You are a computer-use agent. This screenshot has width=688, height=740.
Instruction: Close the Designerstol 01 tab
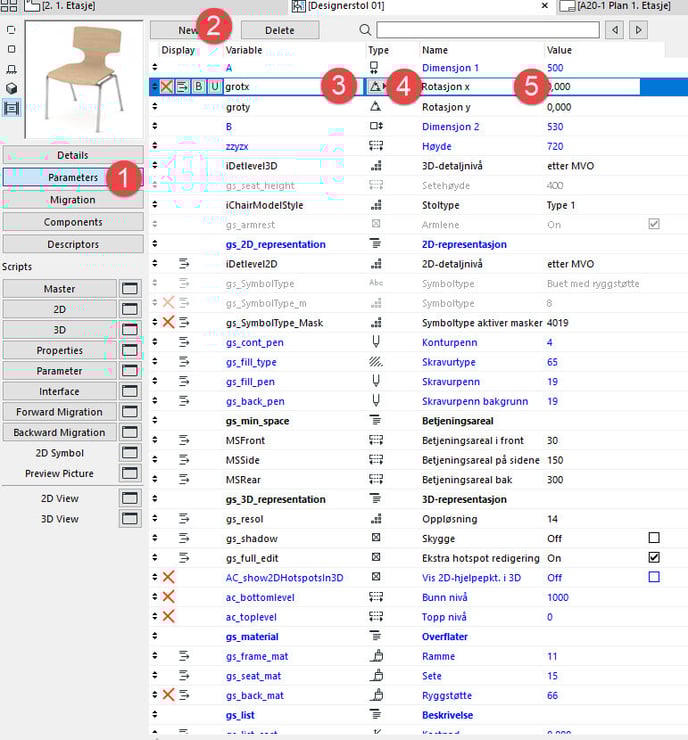coord(545,6)
